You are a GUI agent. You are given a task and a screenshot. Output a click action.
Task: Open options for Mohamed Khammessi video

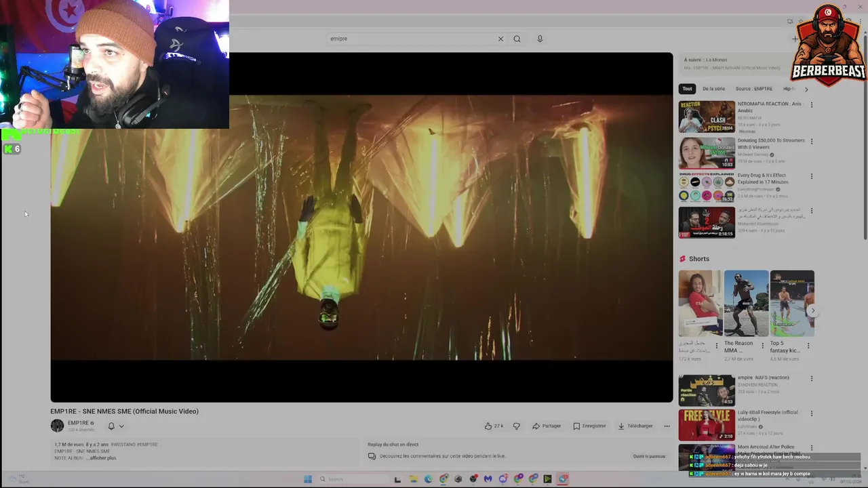pyautogui.click(x=812, y=211)
